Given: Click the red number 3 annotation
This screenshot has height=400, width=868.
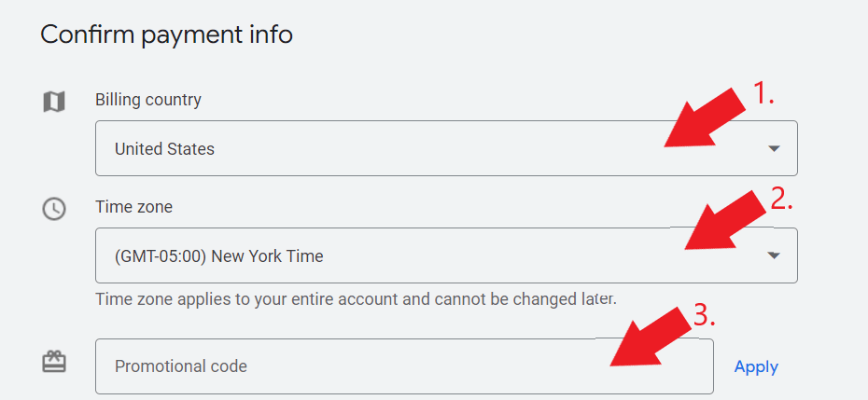Looking at the screenshot, I should (705, 316).
